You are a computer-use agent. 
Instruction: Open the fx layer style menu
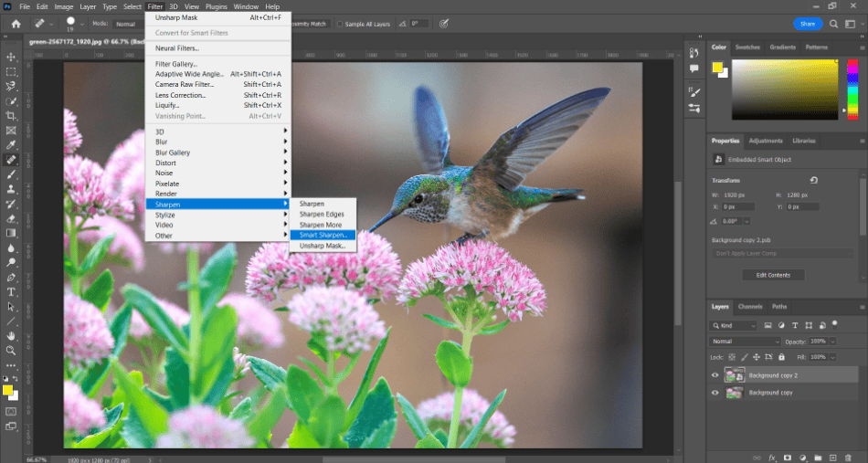(772, 458)
